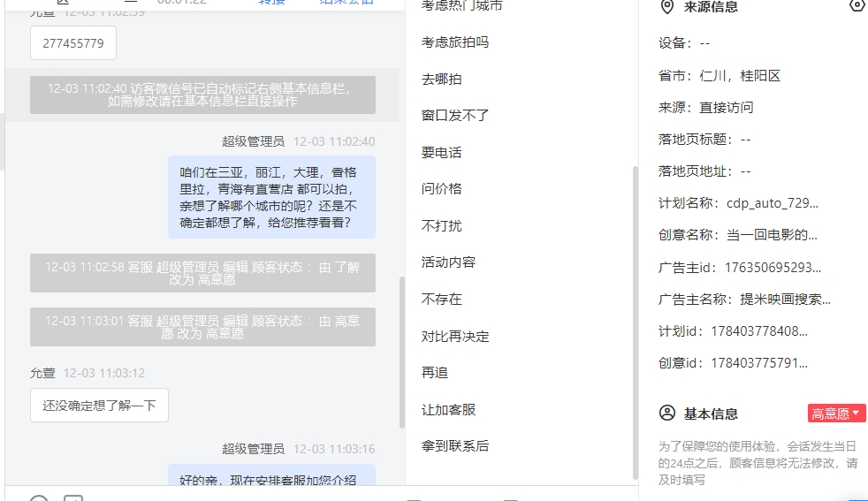The image size is (868, 501).
Task: Click the 设备 field value
Action: (704, 43)
